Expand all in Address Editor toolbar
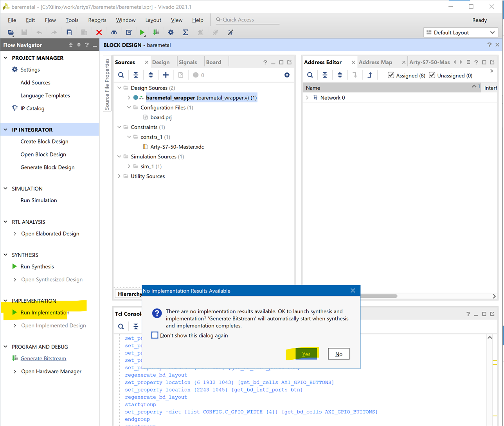 [x=340, y=75]
